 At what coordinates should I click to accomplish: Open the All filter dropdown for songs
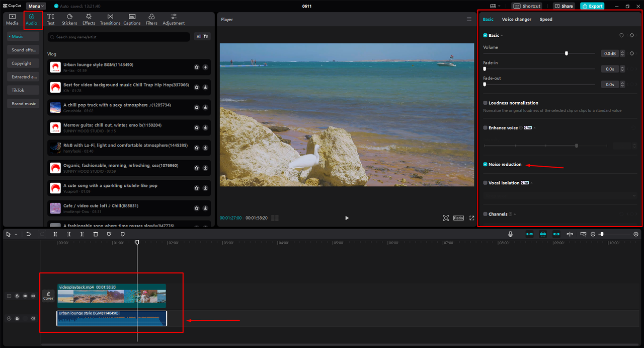pyautogui.click(x=202, y=37)
